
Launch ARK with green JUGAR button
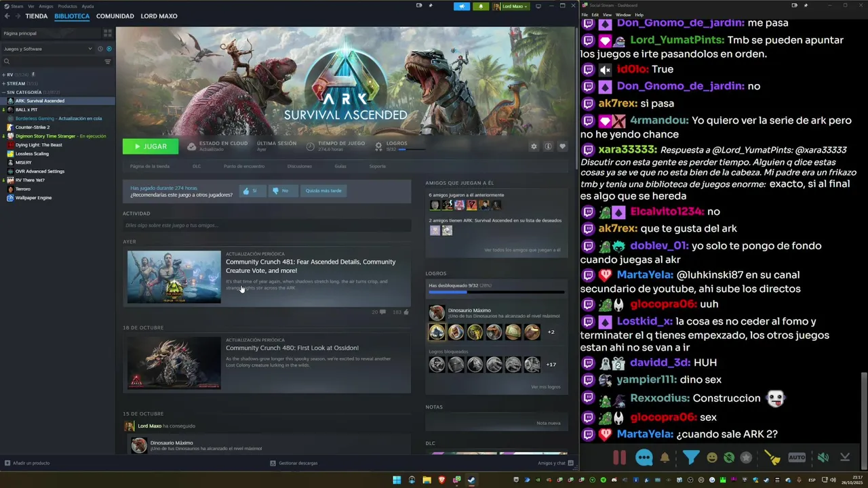(x=151, y=146)
